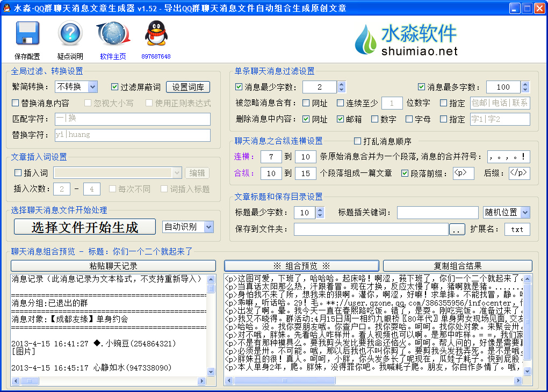Open the 随机位置 keyword position dropdown
This screenshot has width=548, height=392.
[x=525, y=213]
